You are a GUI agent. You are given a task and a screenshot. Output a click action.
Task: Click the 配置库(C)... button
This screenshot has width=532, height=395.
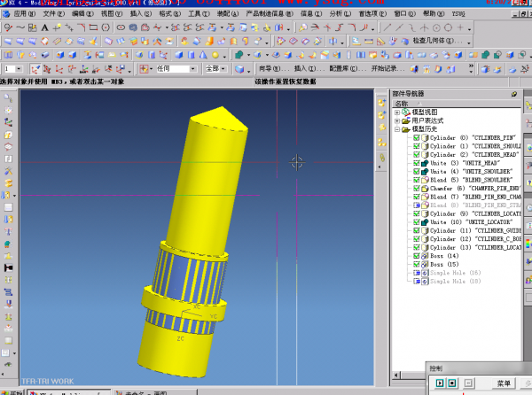(348, 69)
